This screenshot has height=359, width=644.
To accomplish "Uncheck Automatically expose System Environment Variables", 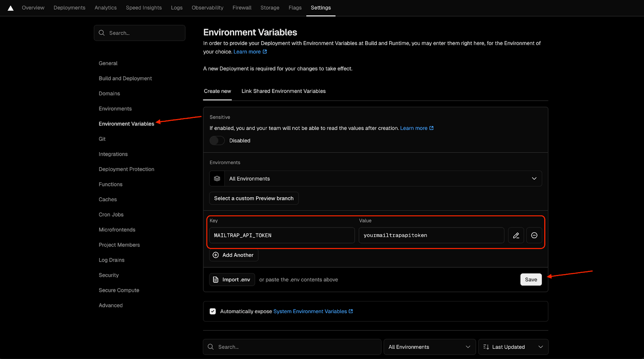I will [213, 312].
